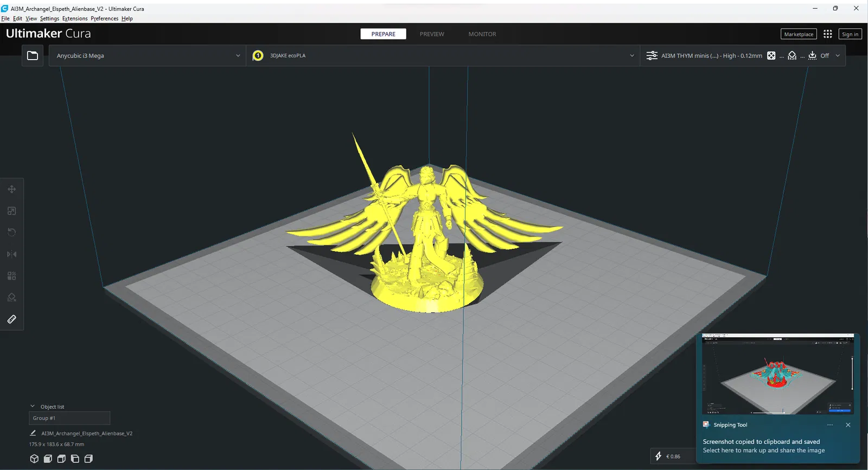The width and height of the screenshot is (868, 470).
Task: Restore down the Cura window
Action: point(835,8)
